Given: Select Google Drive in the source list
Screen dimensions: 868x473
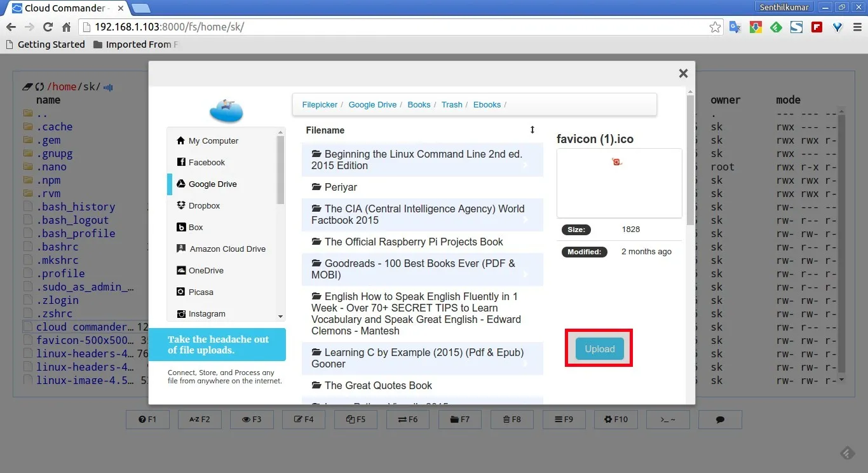Looking at the screenshot, I should (x=212, y=184).
